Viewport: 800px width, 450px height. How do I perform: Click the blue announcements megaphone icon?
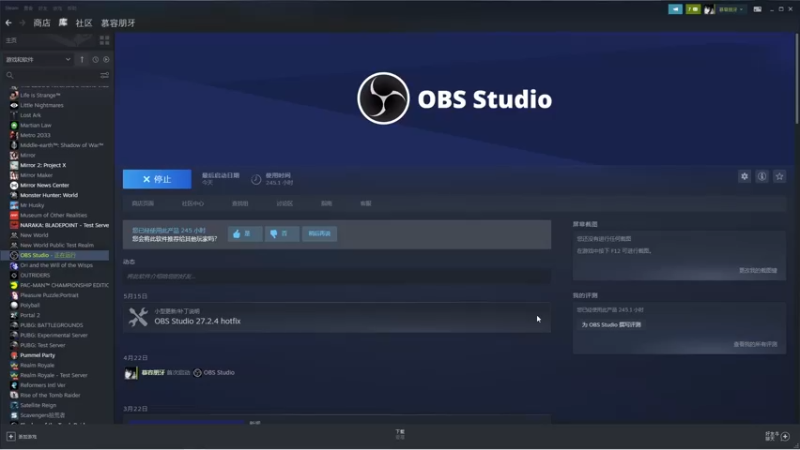[x=675, y=9]
